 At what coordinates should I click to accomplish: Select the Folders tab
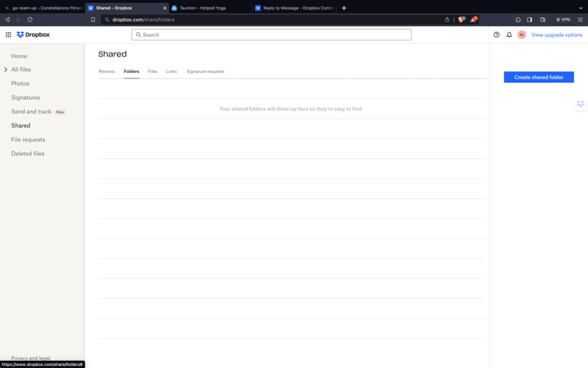[x=132, y=71]
